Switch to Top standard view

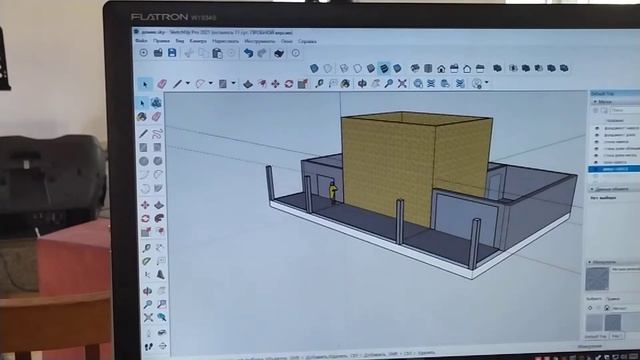(x=428, y=68)
